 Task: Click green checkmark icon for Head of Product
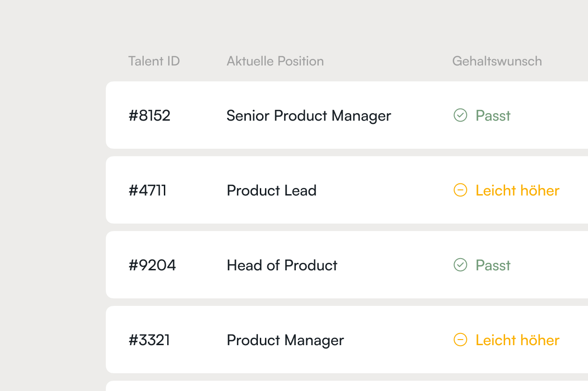[x=460, y=265]
